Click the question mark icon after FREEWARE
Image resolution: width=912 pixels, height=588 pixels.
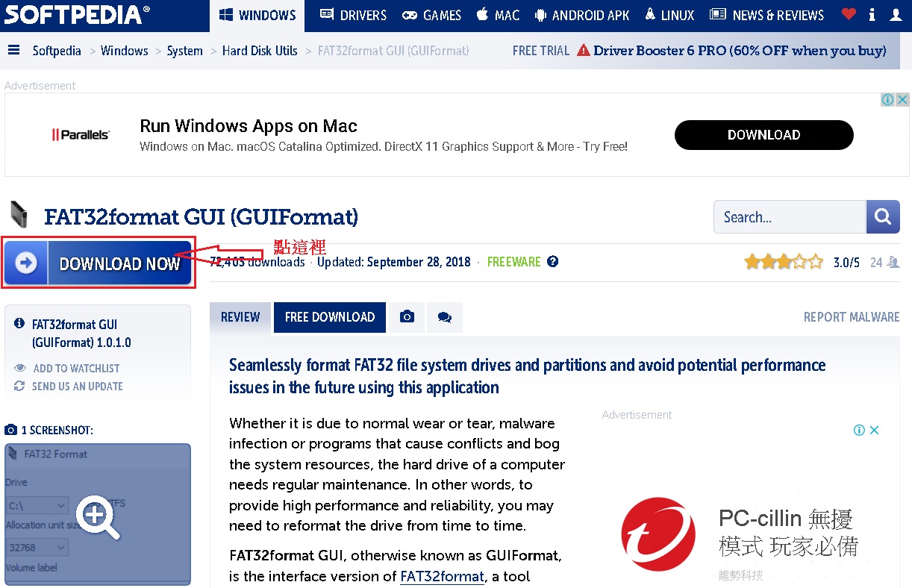(553, 261)
